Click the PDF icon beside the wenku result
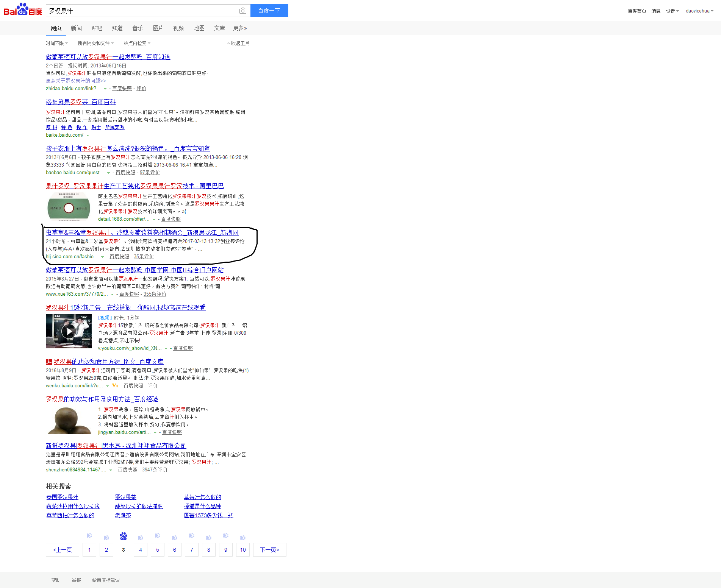Screen dimensions: 721x588 tap(48, 362)
